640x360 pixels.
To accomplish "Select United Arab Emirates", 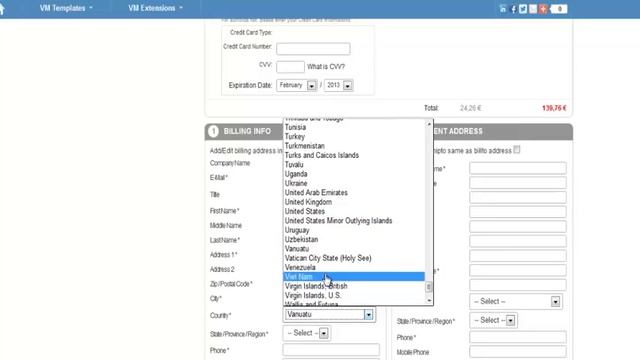I will tap(354, 193).
